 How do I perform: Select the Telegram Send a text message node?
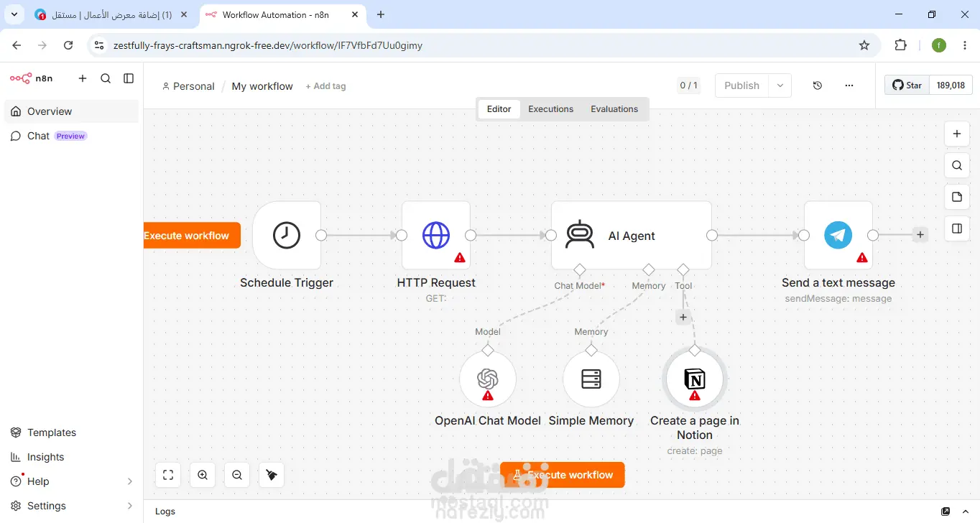[838, 235]
